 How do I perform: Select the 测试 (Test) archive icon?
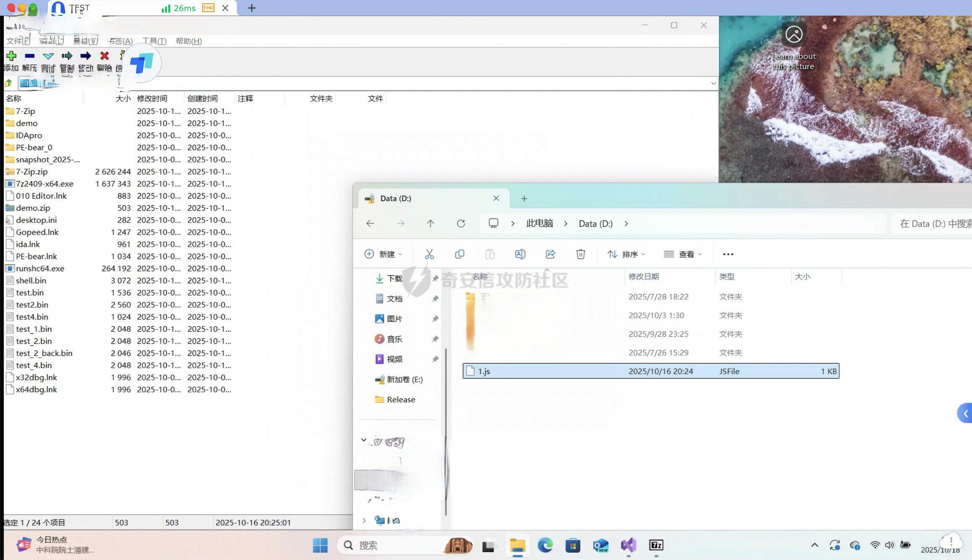coord(48,56)
